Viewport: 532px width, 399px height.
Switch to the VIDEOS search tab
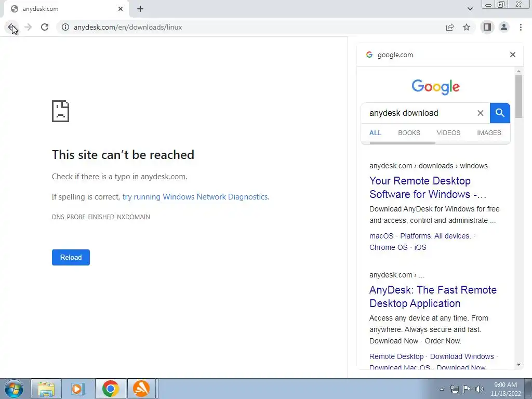click(x=448, y=133)
